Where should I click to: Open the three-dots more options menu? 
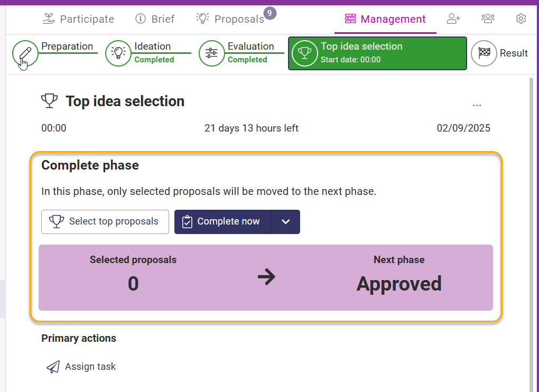[477, 105]
